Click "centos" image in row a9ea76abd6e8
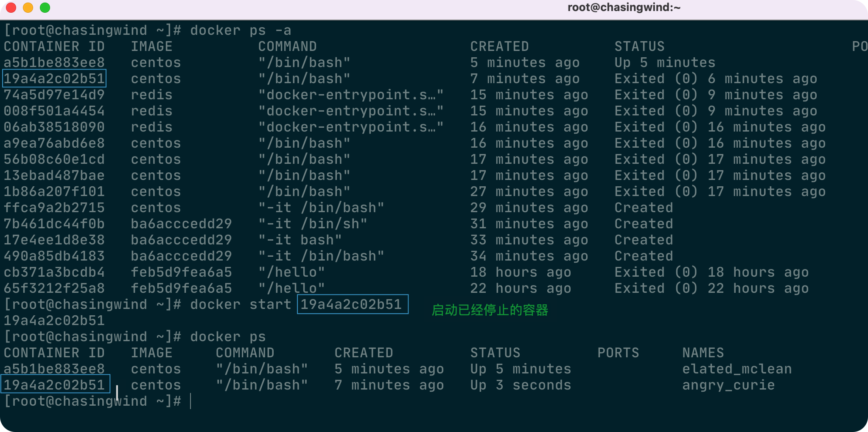868x432 pixels. click(x=156, y=143)
